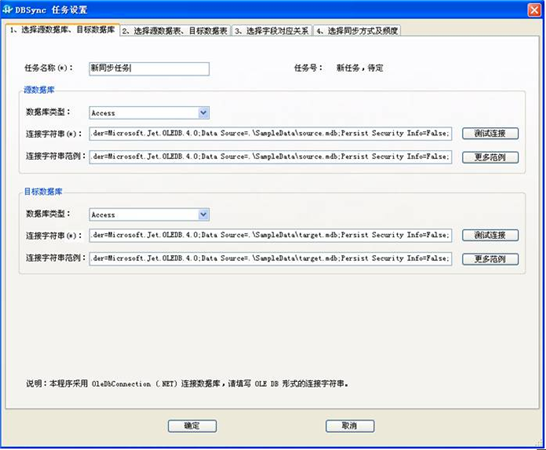Click the 任务号 value 新任务，待定
The image size is (546, 450).
[x=360, y=68]
